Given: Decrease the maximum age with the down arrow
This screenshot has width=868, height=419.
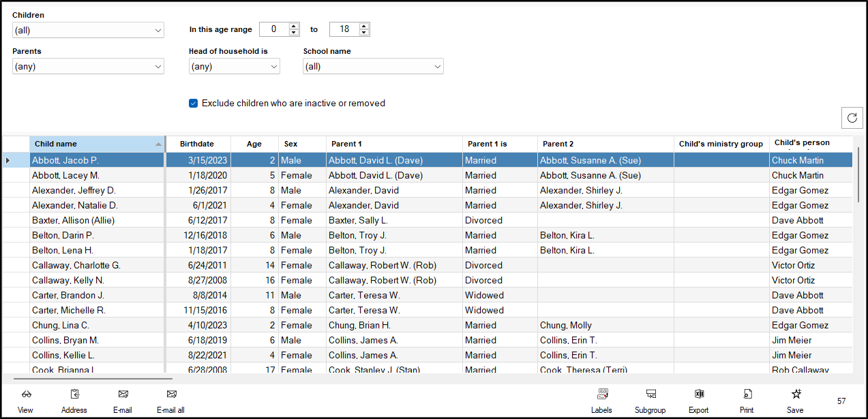Looking at the screenshot, I should 364,33.
